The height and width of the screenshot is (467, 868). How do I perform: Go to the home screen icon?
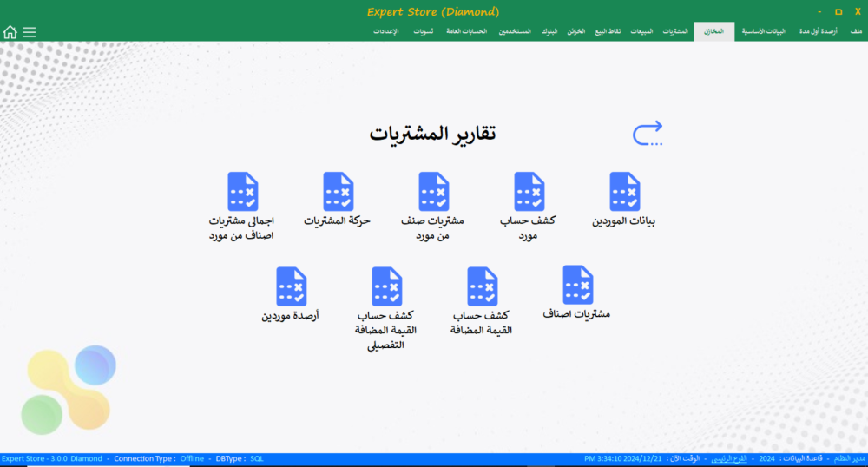10,32
